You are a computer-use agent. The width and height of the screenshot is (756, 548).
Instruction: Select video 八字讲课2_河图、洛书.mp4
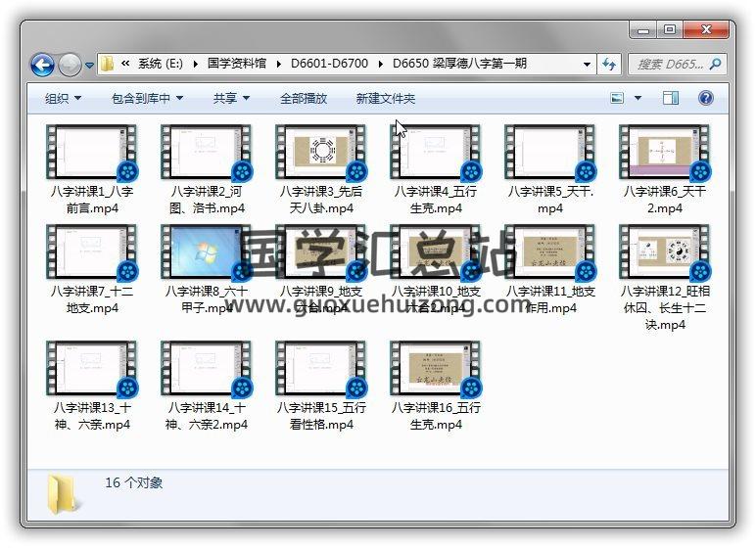point(207,169)
